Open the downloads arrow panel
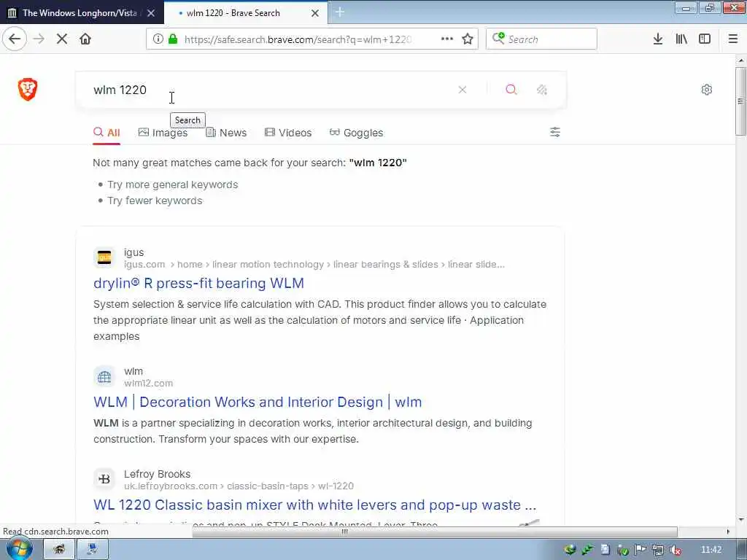747x560 pixels. pyautogui.click(x=658, y=39)
